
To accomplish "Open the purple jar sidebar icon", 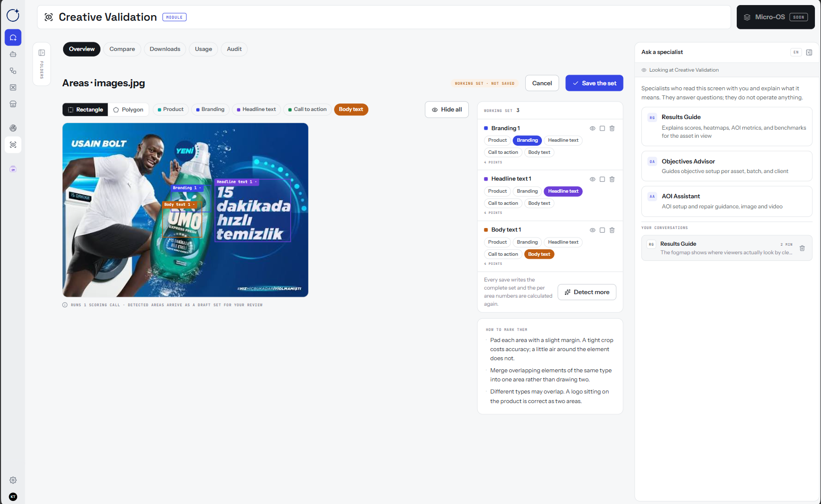I will pos(13,169).
